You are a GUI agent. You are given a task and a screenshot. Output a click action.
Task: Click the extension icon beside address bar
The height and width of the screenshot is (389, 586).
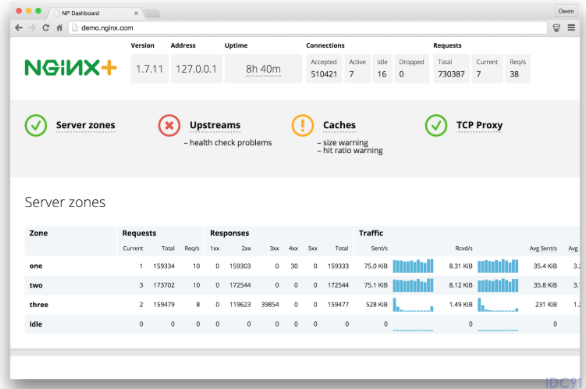(x=556, y=28)
